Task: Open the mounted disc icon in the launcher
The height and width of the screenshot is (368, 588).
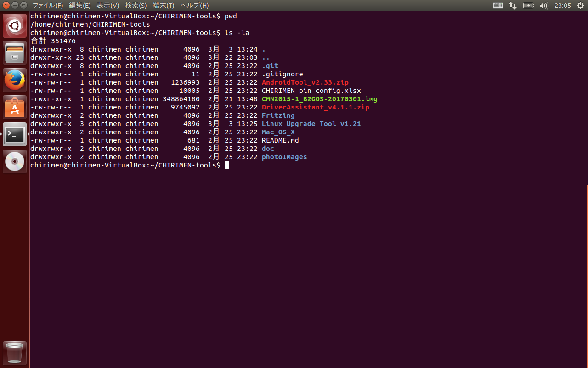Action: click(x=15, y=161)
